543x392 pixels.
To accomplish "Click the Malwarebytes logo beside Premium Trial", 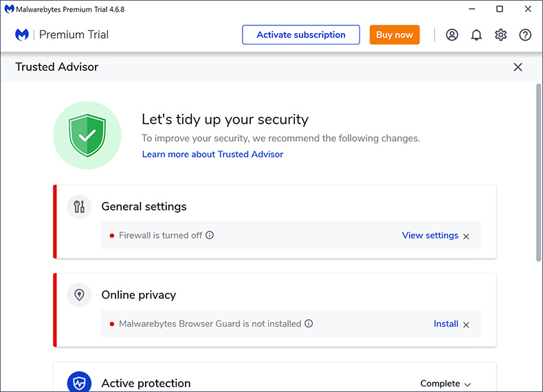I will tap(22, 34).
